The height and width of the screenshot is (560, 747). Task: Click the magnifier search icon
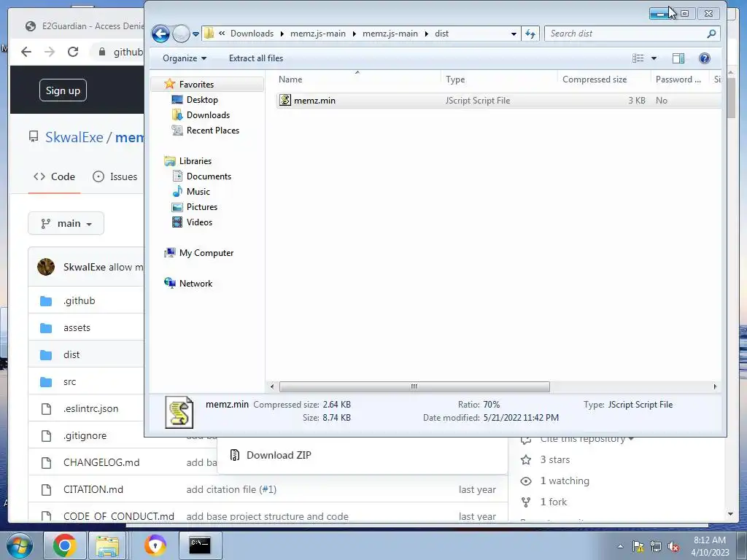712,34
